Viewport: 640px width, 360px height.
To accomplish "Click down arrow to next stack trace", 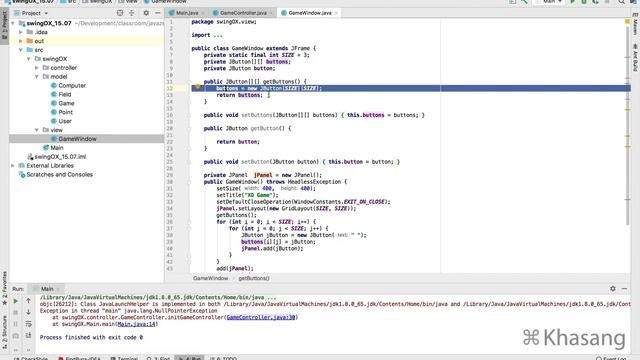I will coord(28,312).
